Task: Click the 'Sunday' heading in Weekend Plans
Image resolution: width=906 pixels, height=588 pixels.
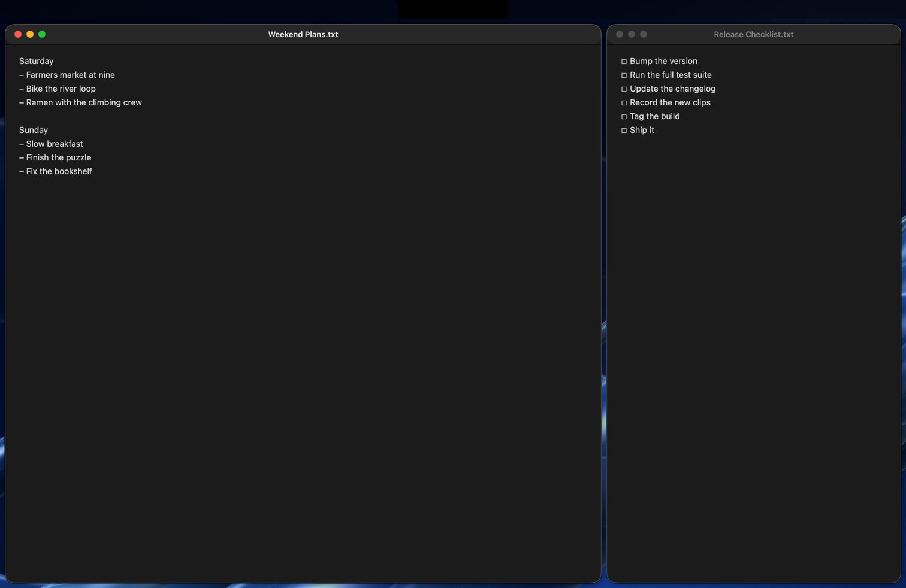Action: coord(34,130)
